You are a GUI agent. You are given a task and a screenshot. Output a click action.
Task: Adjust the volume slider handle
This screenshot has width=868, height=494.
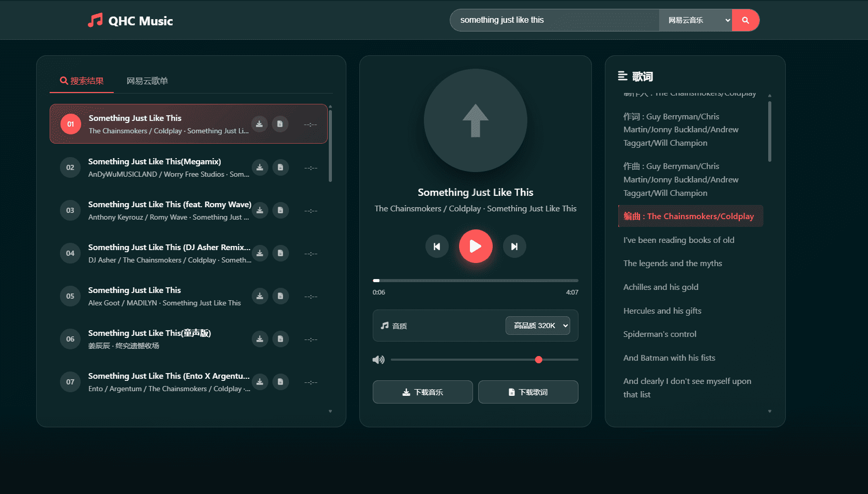coord(539,360)
